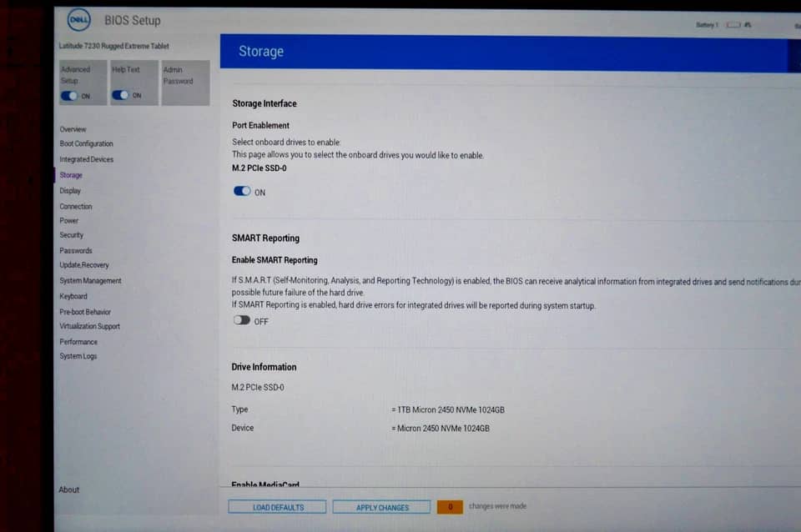801x532 pixels.
Task: Open Pre-boot Behavior settings
Action: pos(85,311)
